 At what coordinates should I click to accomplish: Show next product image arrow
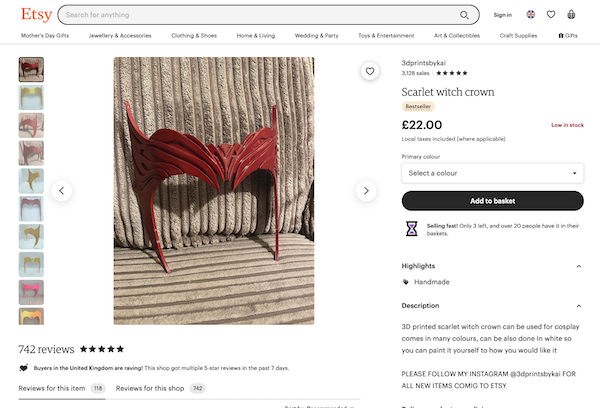pos(366,190)
